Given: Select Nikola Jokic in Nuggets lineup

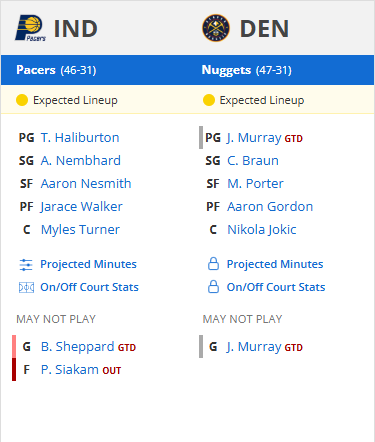Looking at the screenshot, I should point(262,230).
